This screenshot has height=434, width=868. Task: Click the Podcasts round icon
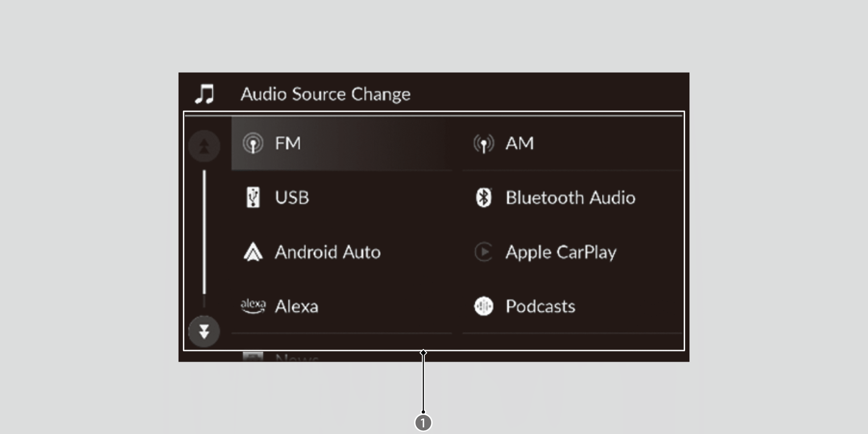click(484, 306)
